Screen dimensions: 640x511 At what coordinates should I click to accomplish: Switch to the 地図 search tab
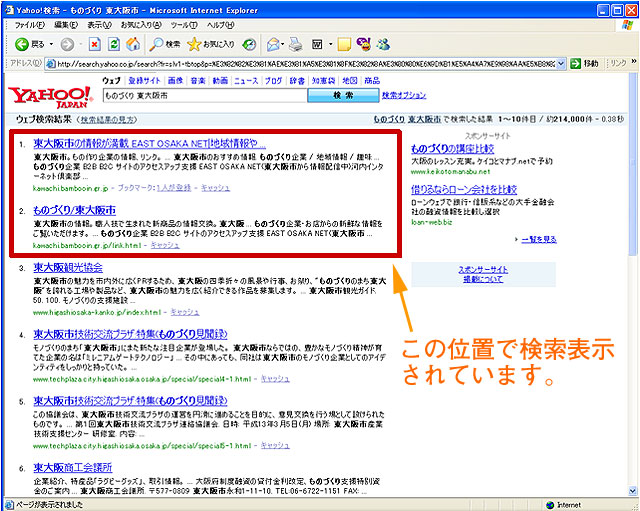[350, 80]
